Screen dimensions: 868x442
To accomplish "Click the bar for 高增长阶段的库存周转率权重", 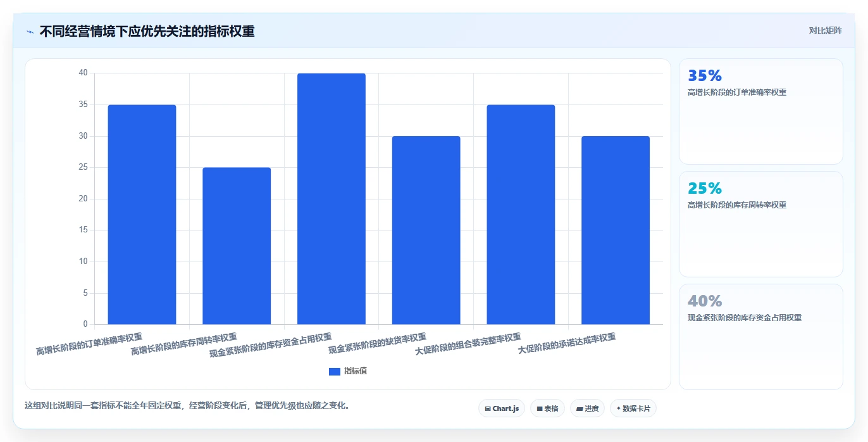I will click(x=237, y=246).
